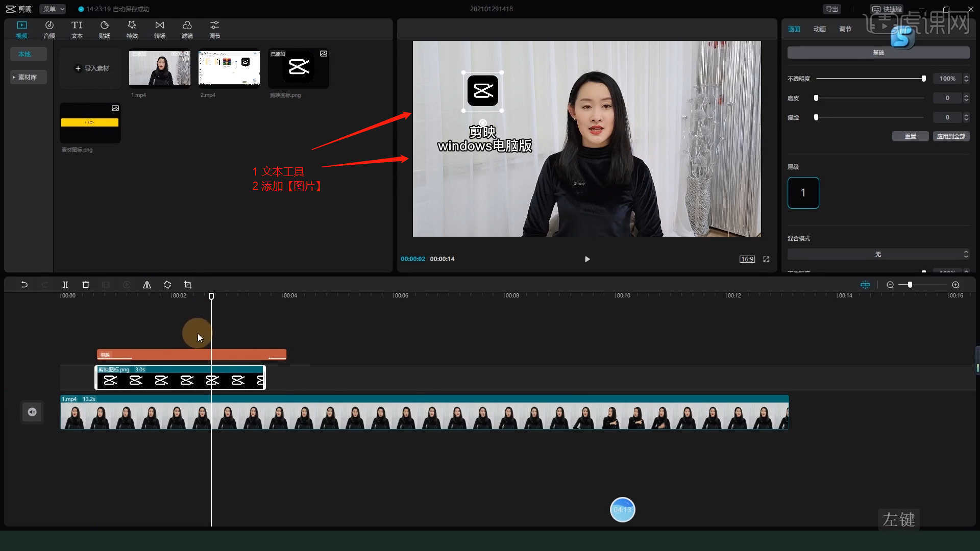980x551 pixels.
Task: Click the timeline zoom slider handle
Action: [910, 285]
